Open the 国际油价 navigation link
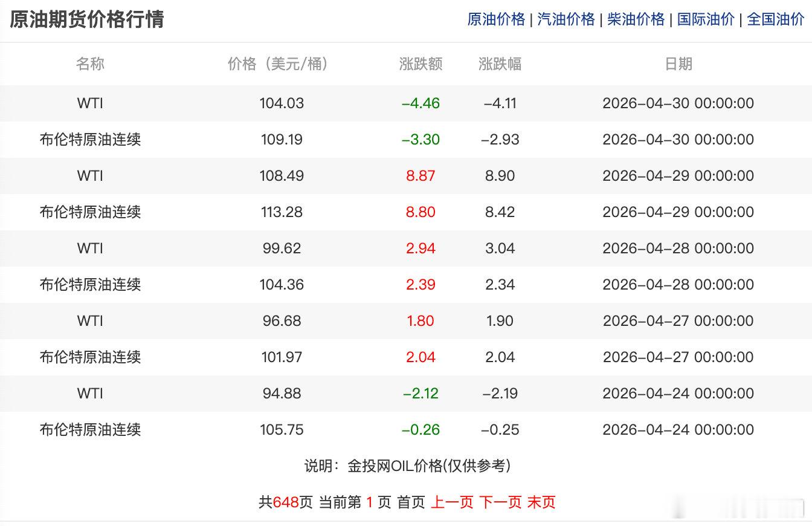This screenshot has width=812, height=526. pos(707,19)
